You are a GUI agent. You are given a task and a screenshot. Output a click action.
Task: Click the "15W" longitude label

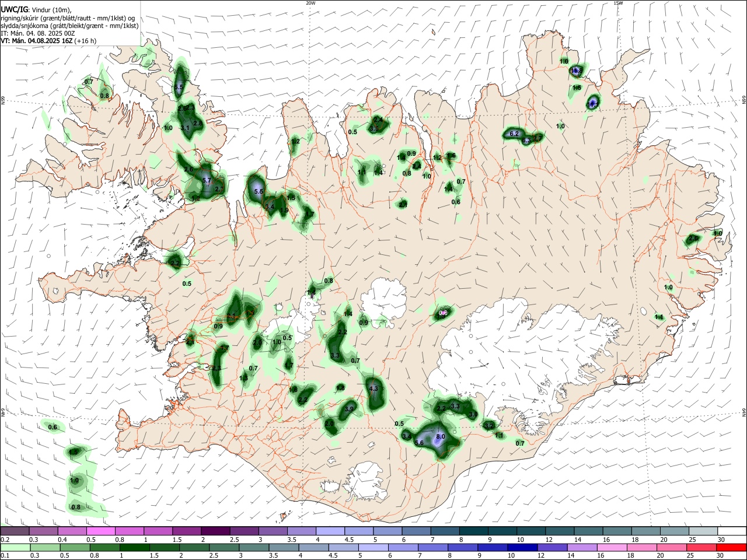click(x=618, y=3)
